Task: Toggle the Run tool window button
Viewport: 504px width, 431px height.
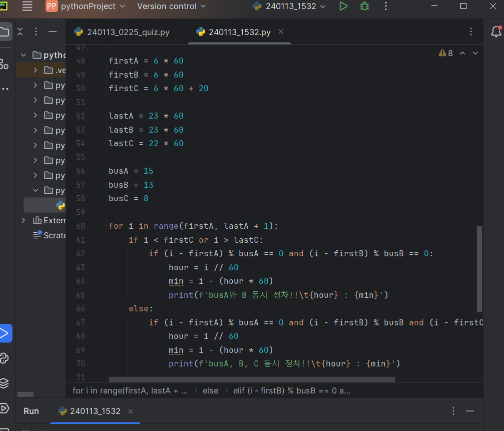Action: 5,333
